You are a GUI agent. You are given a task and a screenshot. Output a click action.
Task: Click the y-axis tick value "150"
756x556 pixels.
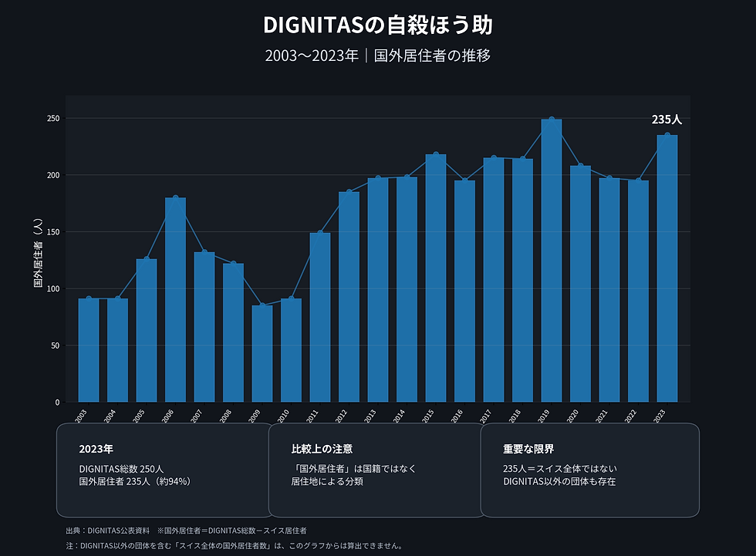pyautogui.click(x=53, y=232)
